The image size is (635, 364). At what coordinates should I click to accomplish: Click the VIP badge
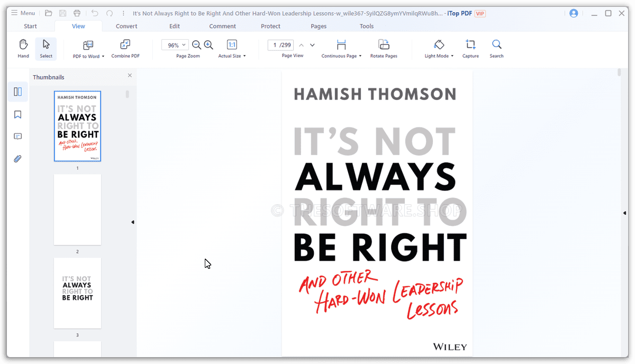click(x=480, y=13)
